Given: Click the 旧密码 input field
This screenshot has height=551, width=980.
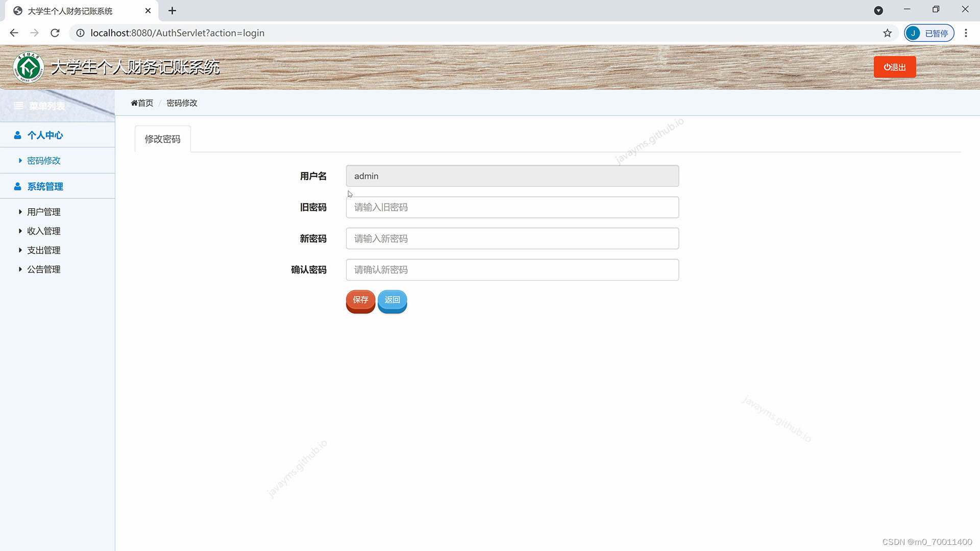Looking at the screenshot, I should (512, 207).
